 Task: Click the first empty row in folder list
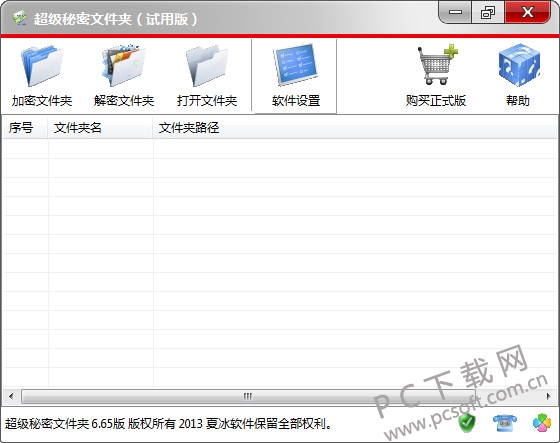coord(280,149)
